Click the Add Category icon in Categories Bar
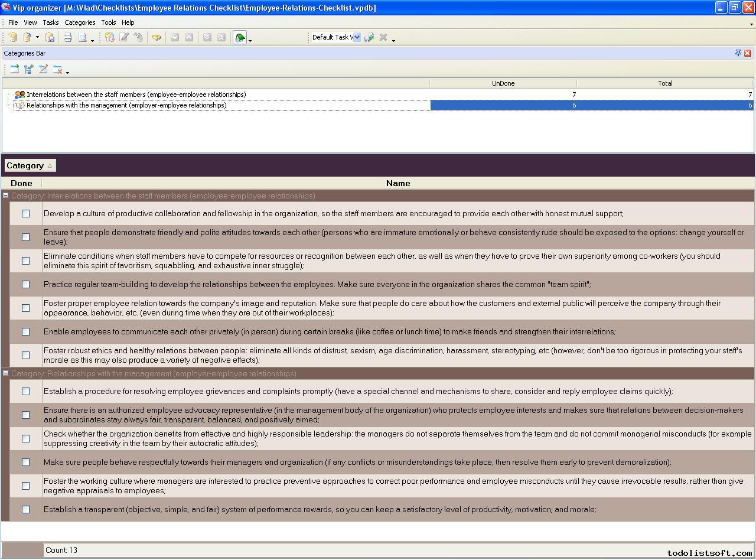Screen dimensions: 756x560 click(15, 70)
